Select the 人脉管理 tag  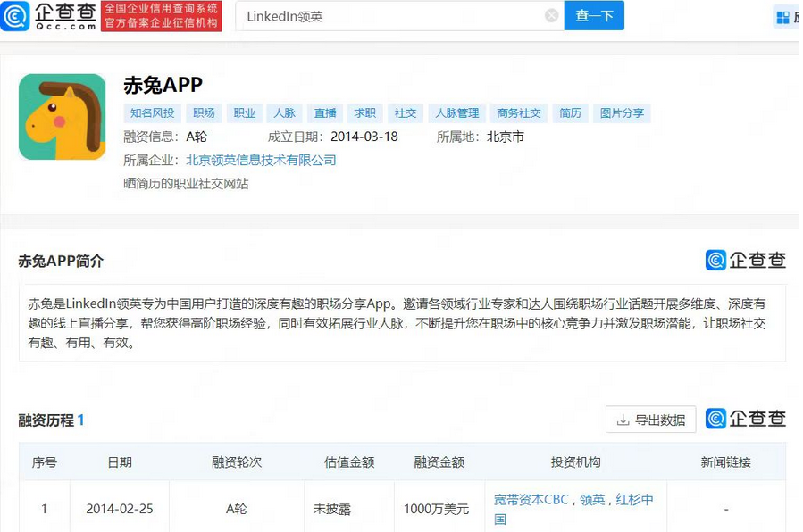click(x=457, y=113)
